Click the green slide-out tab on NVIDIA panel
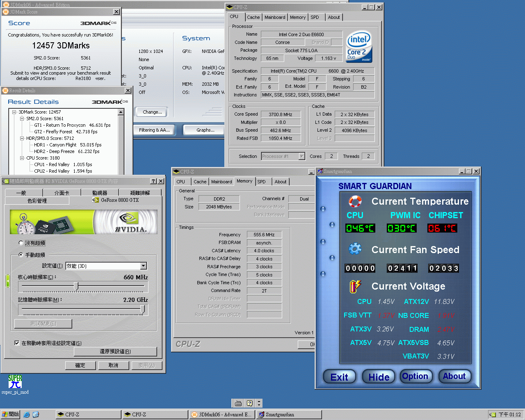This screenshot has width=525, height=420. tap(7, 281)
